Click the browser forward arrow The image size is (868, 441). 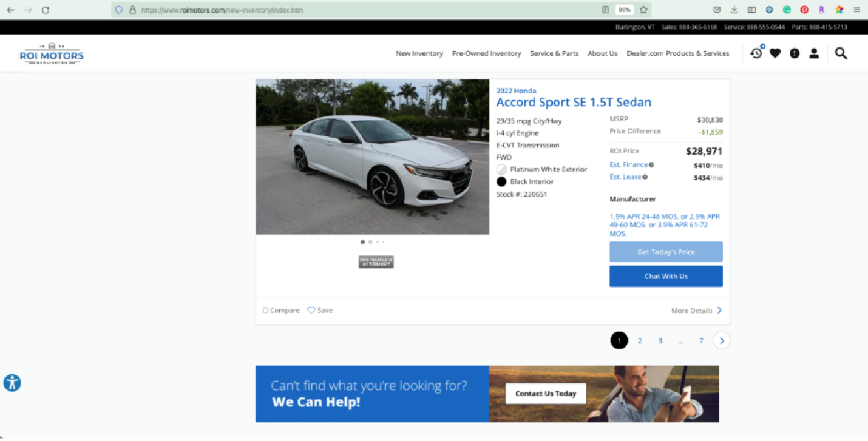[x=28, y=10]
